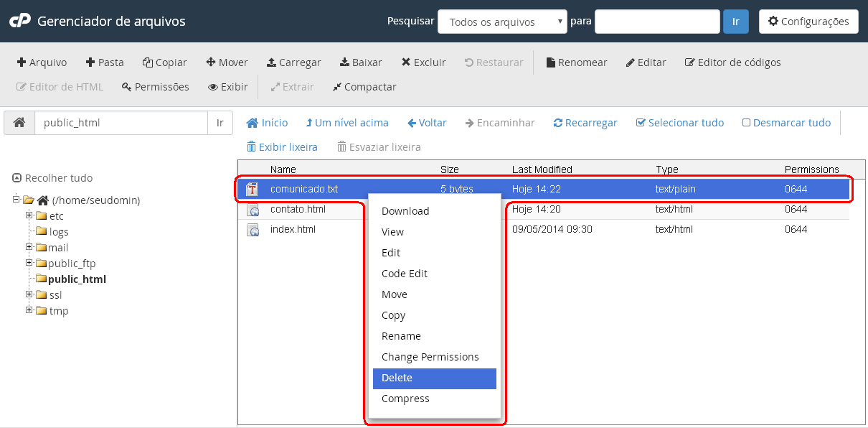The width and height of the screenshot is (868, 428).
Task: Click Ir button next to path field
Action: (220, 123)
